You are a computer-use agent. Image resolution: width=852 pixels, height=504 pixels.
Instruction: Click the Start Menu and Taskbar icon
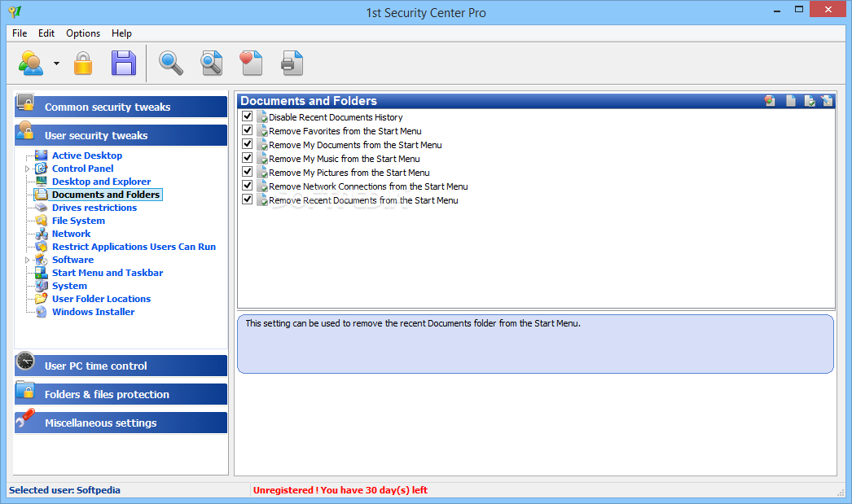click(42, 273)
